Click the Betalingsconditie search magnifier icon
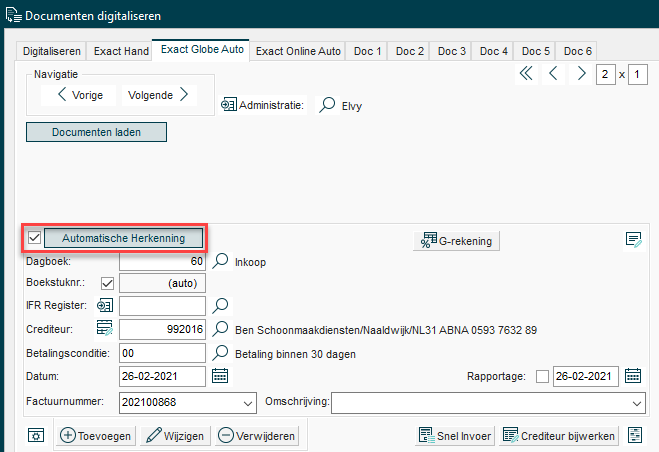This screenshot has height=452, width=659. pyautogui.click(x=221, y=352)
